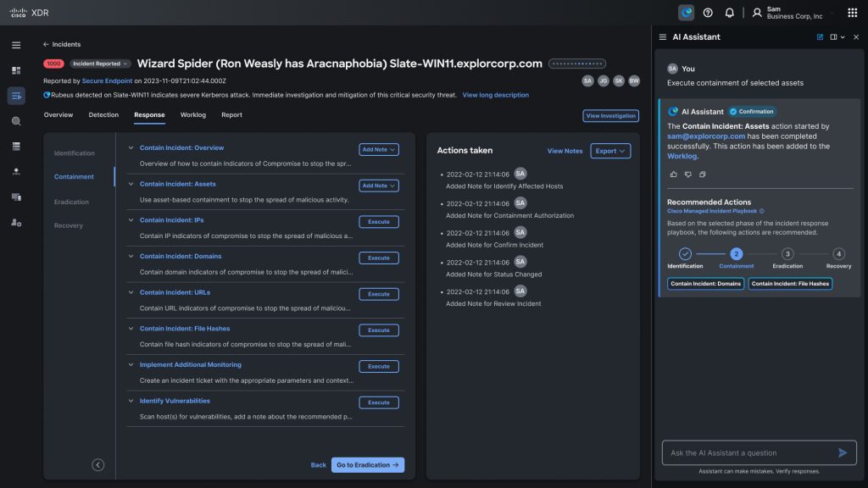
Task: Copy the AI Assistant response
Action: pos(703,175)
